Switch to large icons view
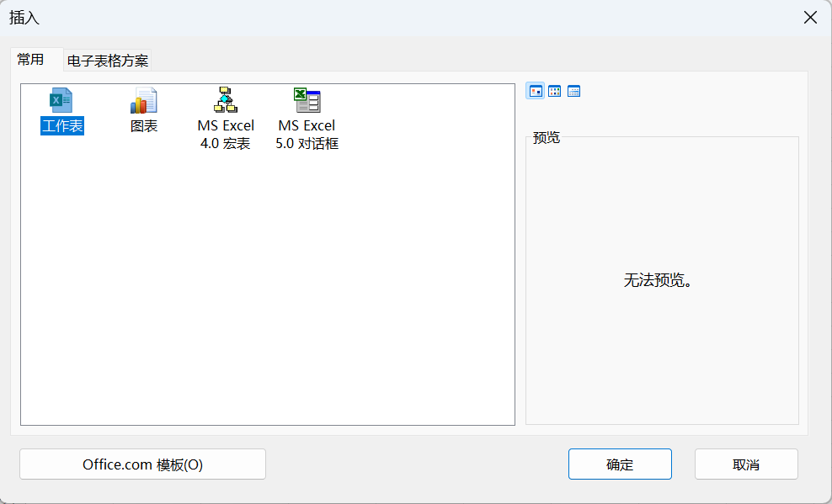Image resolution: width=832 pixels, height=504 pixels. point(536,91)
